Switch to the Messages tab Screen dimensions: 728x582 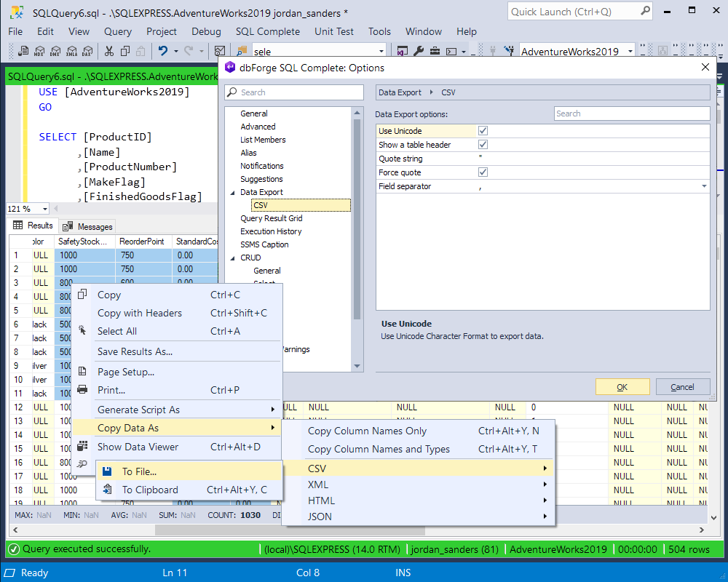[x=88, y=226]
